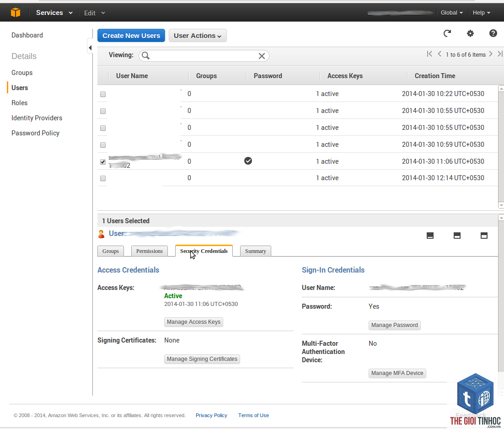
Task: Clear the Viewing search field with X
Action: (262, 56)
